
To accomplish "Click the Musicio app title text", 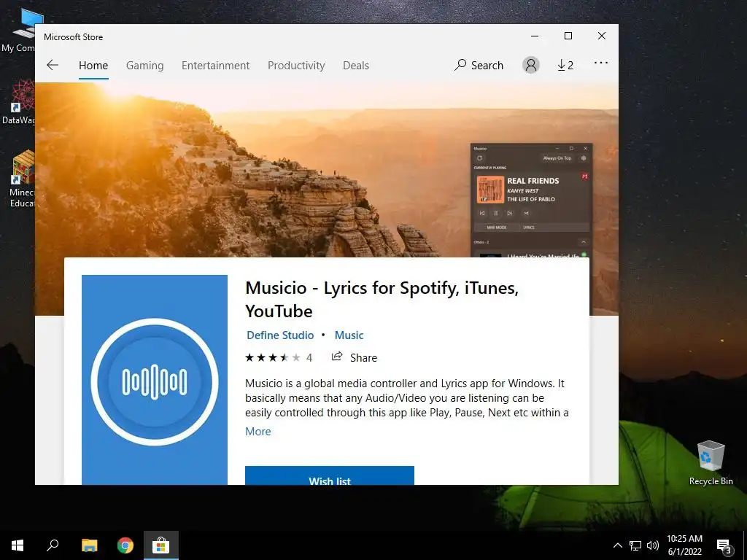I will 382,300.
